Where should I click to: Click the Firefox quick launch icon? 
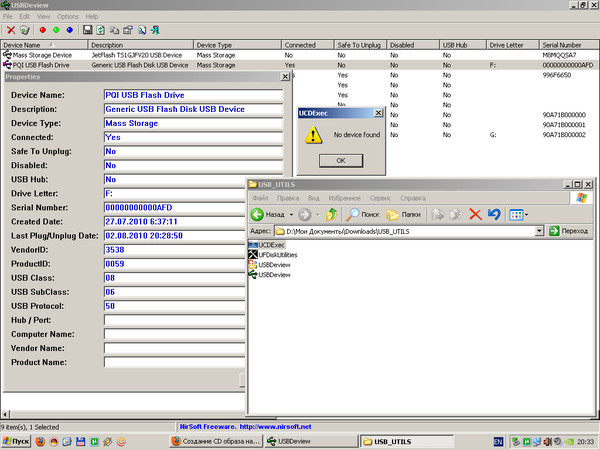(x=40, y=442)
